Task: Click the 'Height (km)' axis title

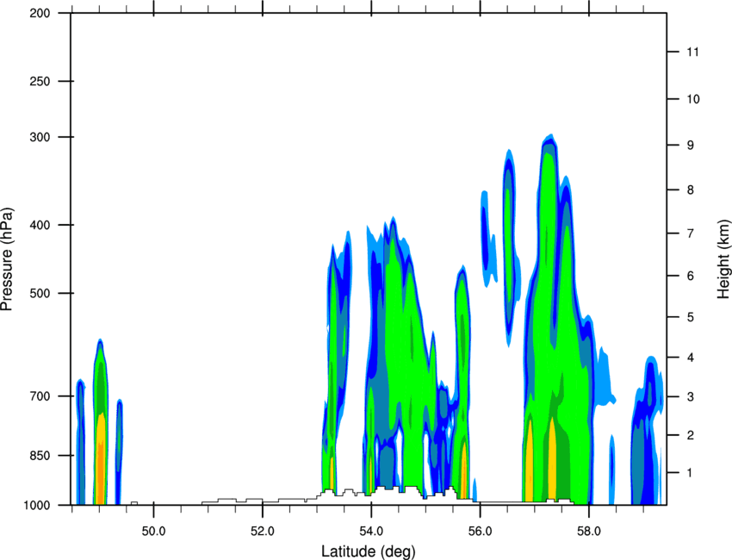Action: coord(723,258)
